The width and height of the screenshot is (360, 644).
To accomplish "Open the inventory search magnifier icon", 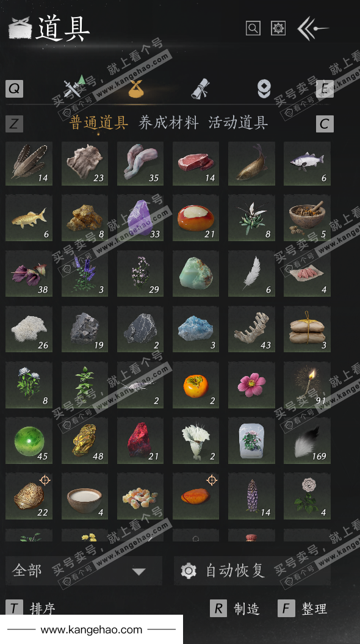I will (x=253, y=28).
